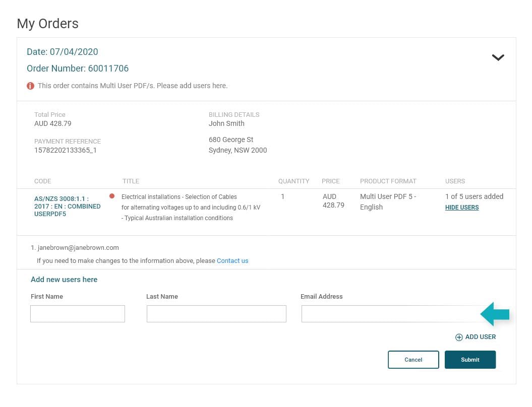Collapse the order 60011706 details panel
This screenshot has height=407, width=532.
(498, 57)
